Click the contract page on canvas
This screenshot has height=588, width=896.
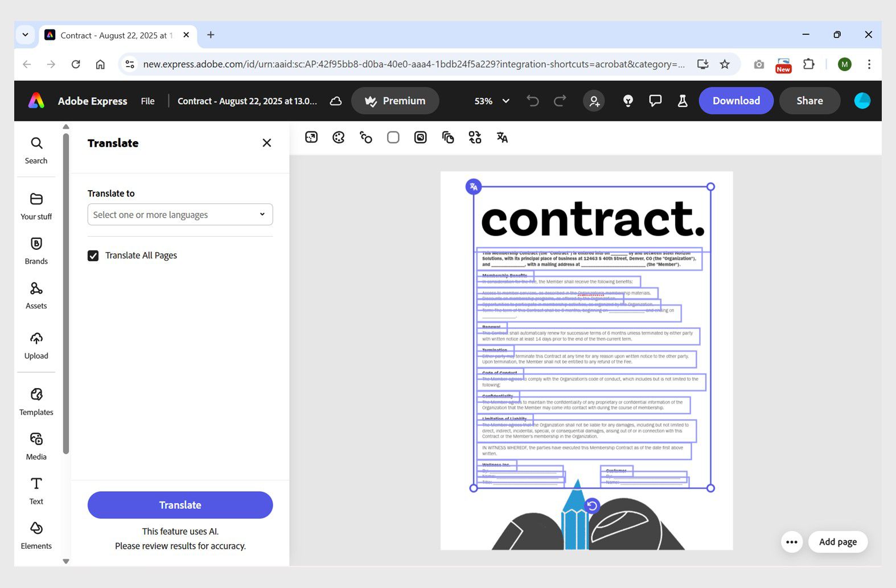pos(586,360)
